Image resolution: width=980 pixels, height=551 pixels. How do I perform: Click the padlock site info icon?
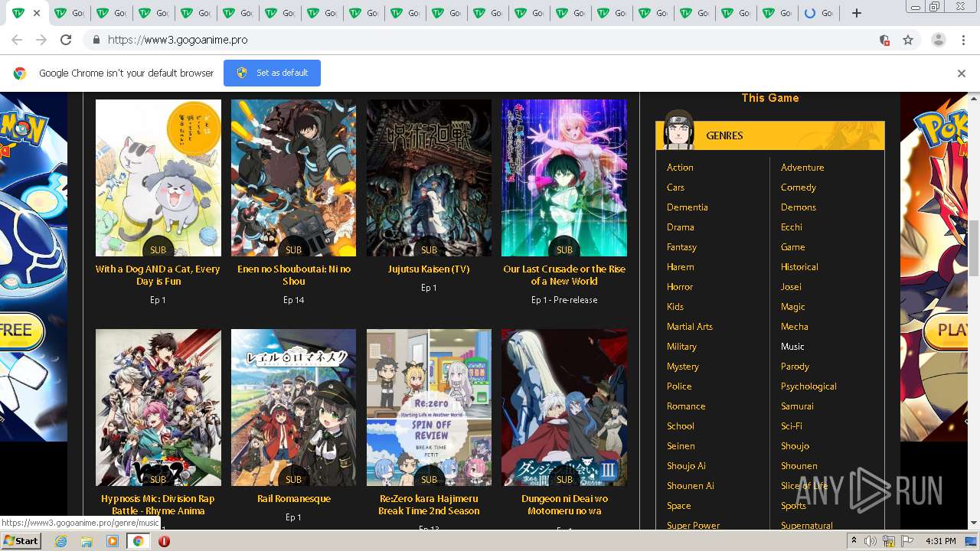[96, 40]
